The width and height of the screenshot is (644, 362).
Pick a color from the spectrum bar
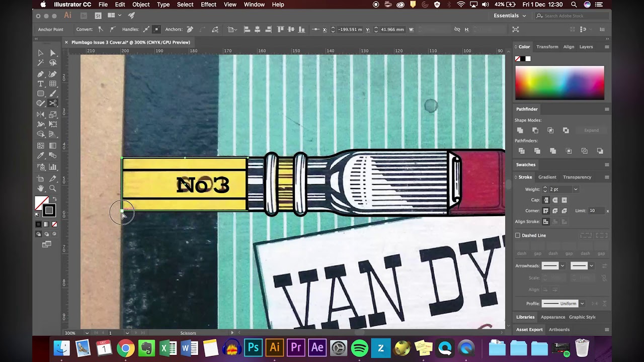point(559,83)
